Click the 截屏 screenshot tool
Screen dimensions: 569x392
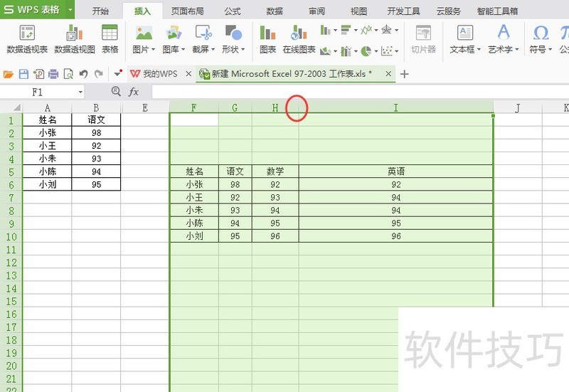203,33
